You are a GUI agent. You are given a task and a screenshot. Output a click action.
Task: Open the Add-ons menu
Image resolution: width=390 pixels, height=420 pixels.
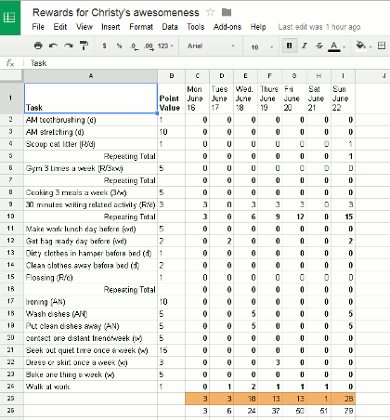click(227, 27)
